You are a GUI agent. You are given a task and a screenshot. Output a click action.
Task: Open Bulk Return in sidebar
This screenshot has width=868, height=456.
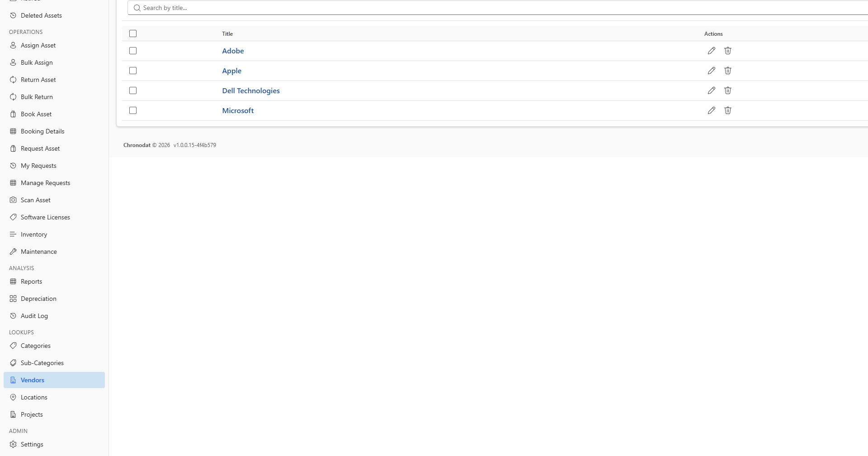coord(54,97)
